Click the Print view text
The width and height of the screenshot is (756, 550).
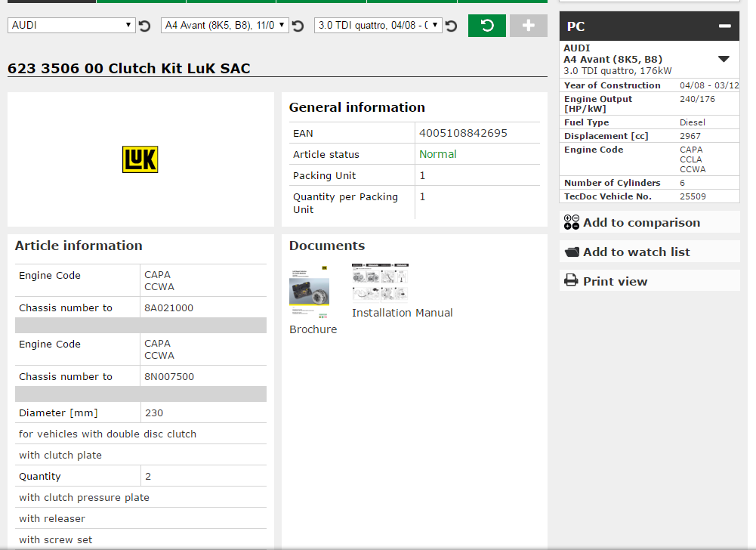tap(615, 281)
